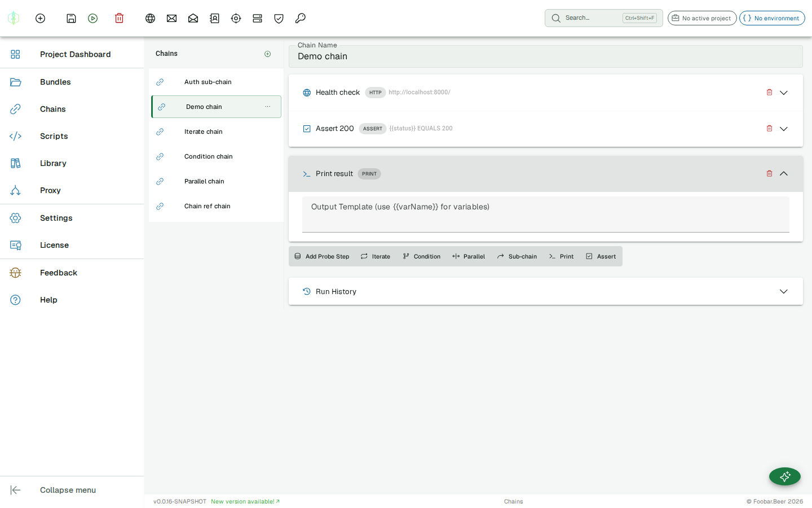The image size is (812, 508).
Task: Add an Iterate step
Action: click(376, 256)
